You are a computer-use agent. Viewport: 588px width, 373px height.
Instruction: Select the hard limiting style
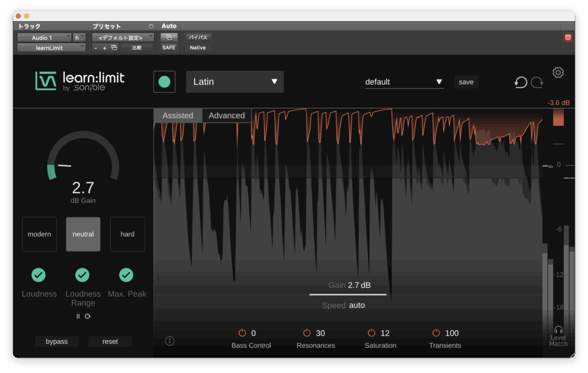click(127, 234)
